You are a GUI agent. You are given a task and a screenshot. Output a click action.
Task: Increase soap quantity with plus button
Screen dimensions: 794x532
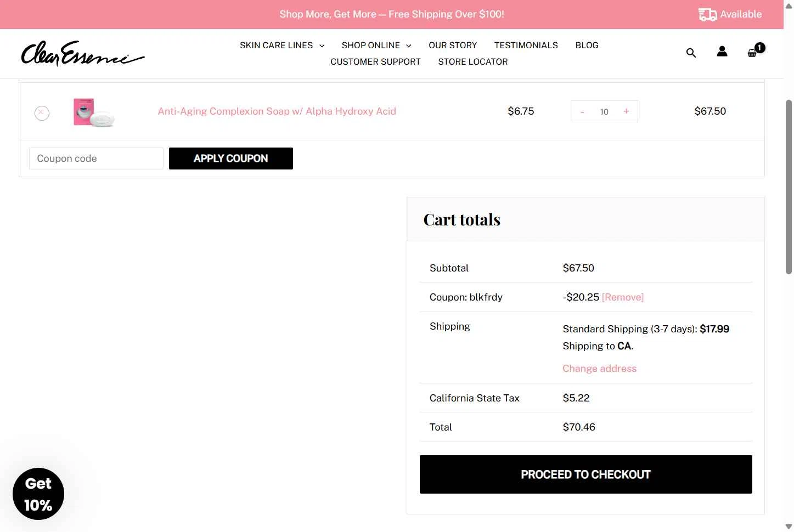626,111
